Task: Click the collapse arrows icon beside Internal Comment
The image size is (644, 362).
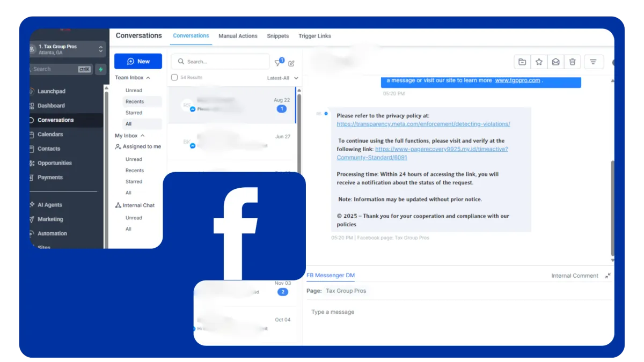Action: [x=608, y=276]
